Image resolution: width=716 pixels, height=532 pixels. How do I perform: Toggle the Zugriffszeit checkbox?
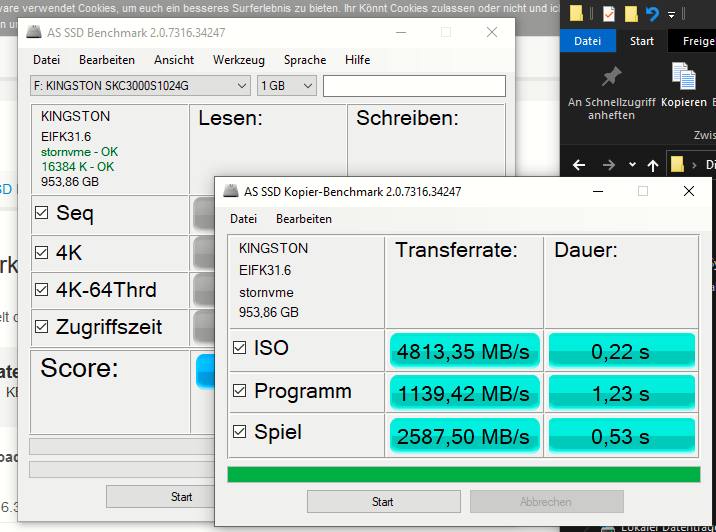[x=42, y=327]
